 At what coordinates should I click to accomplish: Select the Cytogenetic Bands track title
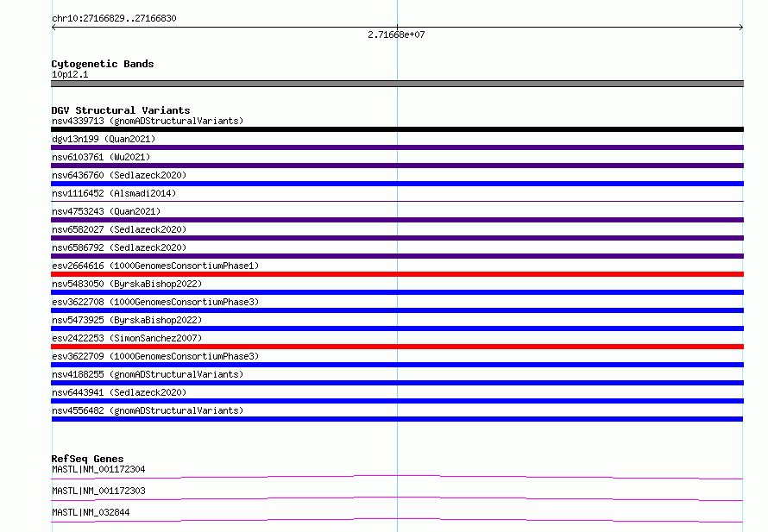(x=103, y=64)
